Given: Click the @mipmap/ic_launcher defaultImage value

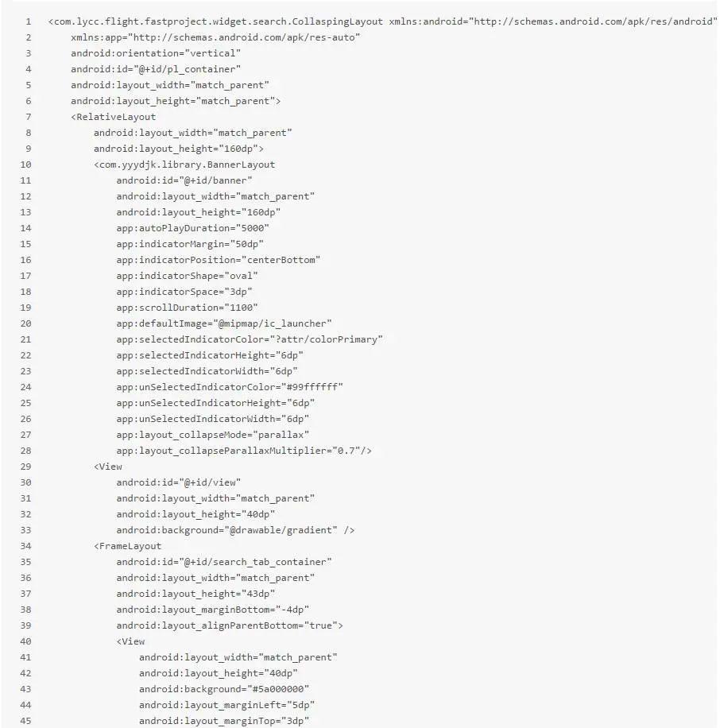Looking at the screenshot, I should (x=272, y=323).
